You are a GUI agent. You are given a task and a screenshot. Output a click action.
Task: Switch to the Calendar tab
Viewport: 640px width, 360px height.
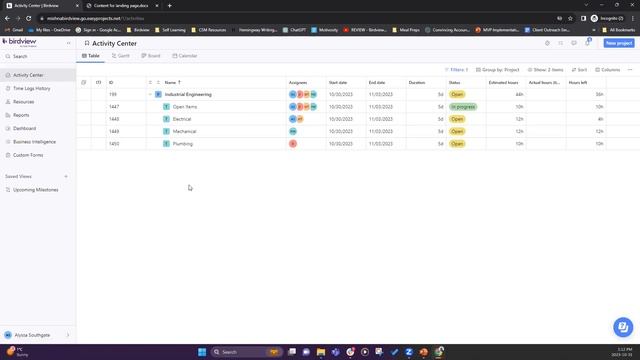(x=185, y=56)
